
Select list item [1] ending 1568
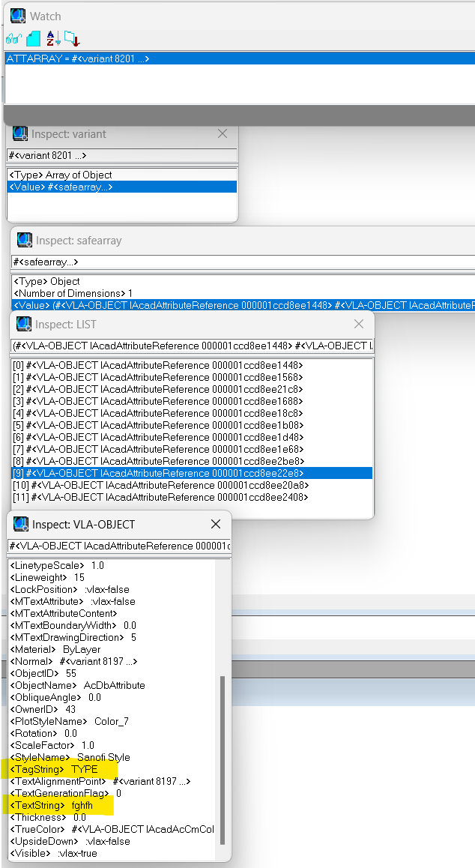pos(192,378)
